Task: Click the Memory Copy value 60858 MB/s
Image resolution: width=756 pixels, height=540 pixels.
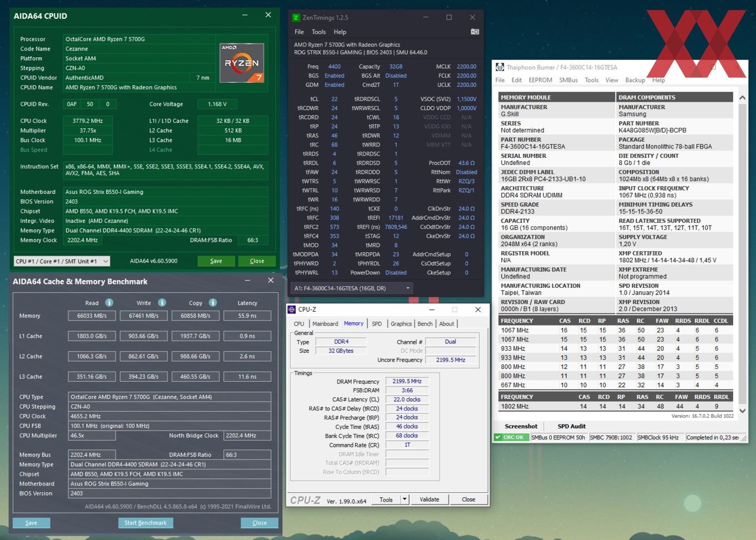Action: [195, 316]
